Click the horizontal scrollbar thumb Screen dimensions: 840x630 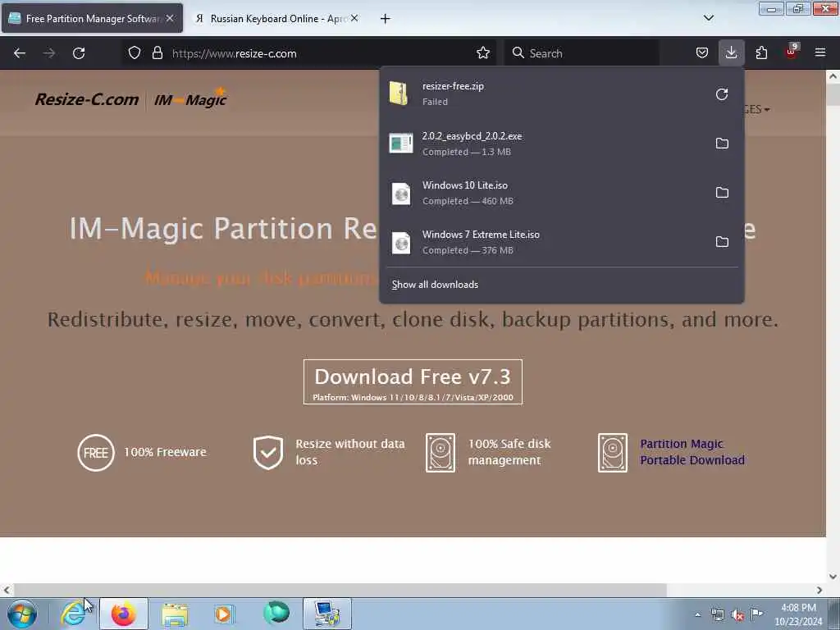tap(340, 590)
